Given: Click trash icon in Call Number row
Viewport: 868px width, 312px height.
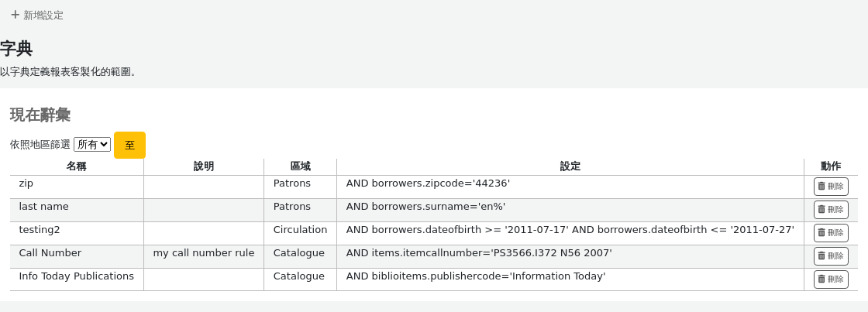Looking at the screenshot, I should tap(821, 256).
